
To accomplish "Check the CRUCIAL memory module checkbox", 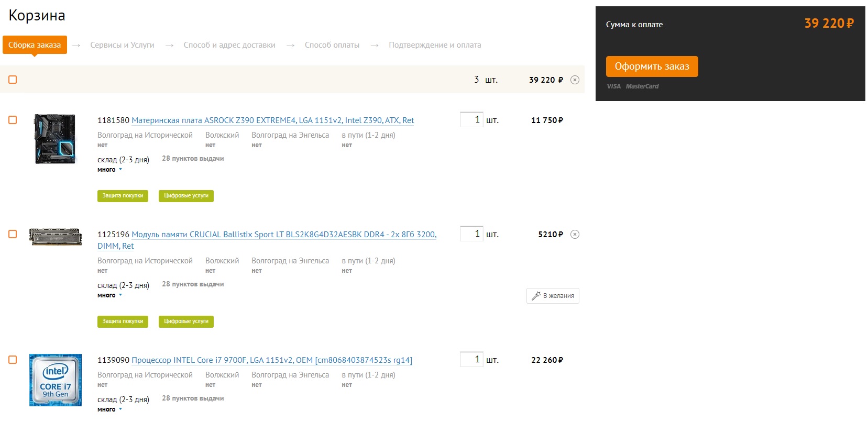I will click(13, 234).
